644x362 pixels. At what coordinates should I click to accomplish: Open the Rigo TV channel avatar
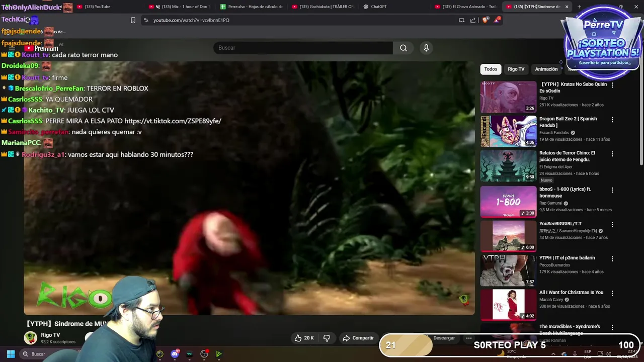[x=31, y=338]
